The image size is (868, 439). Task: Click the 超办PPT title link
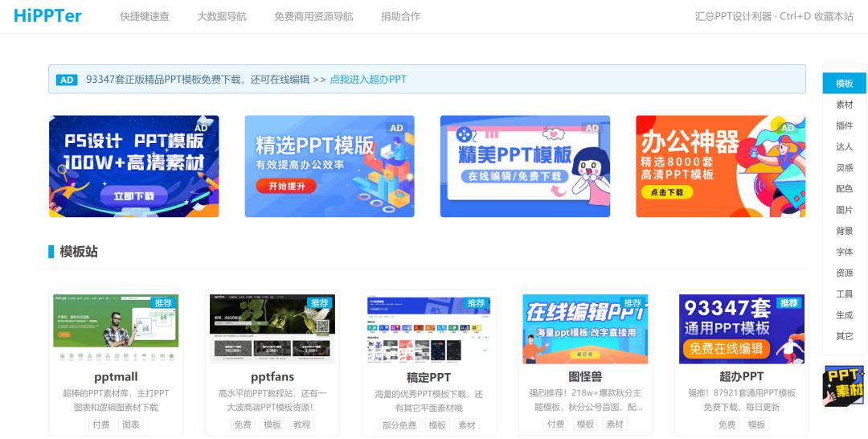[x=742, y=377]
